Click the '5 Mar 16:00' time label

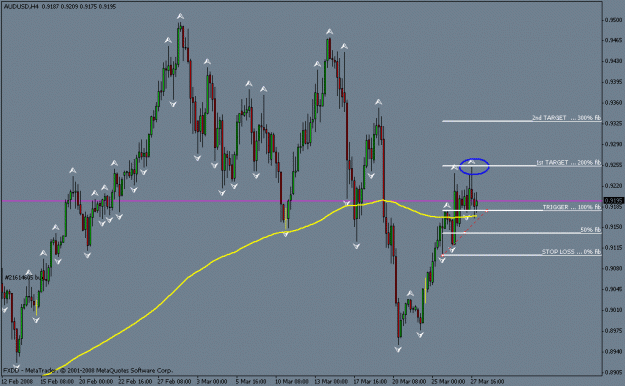[250, 381]
